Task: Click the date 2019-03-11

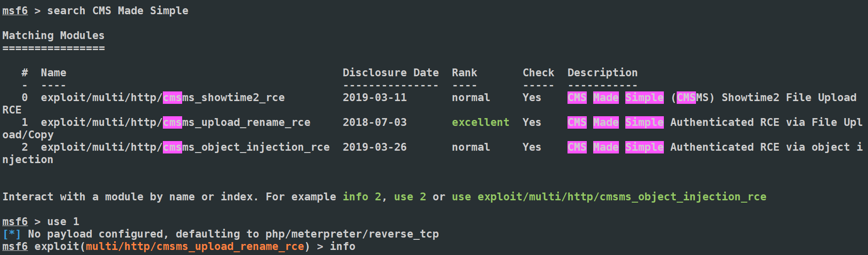Action: click(374, 97)
